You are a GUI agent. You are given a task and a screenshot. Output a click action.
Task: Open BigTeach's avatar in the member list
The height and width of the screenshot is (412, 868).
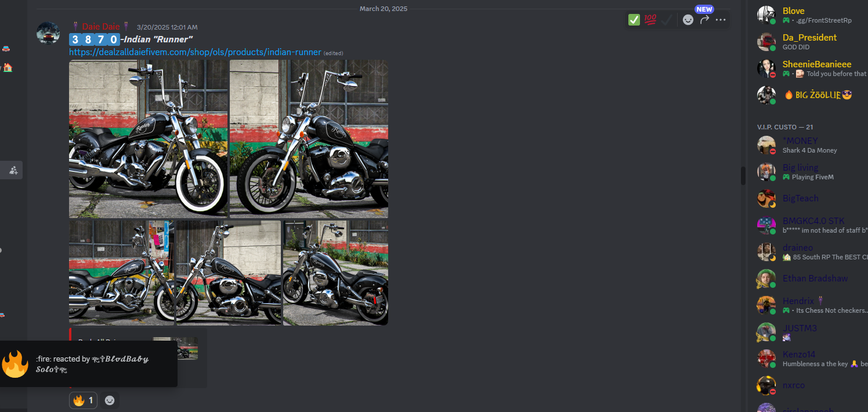pyautogui.click(x=766, y=198)
